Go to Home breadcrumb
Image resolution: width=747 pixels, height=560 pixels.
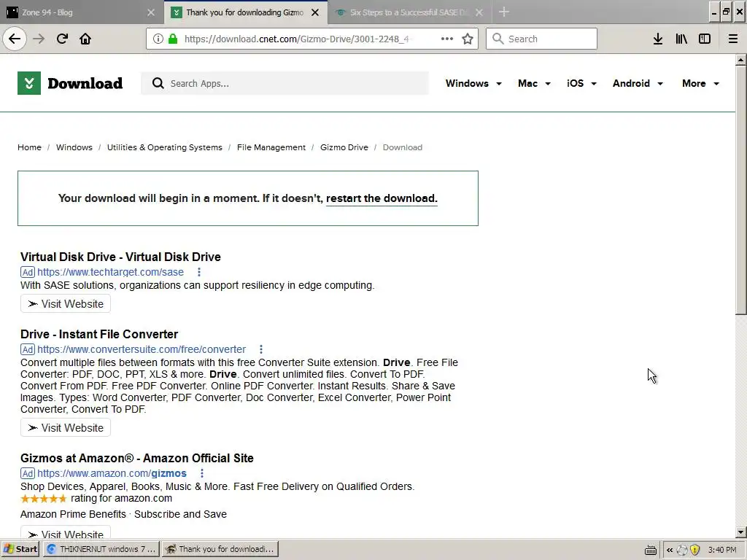tap(29, 147)
